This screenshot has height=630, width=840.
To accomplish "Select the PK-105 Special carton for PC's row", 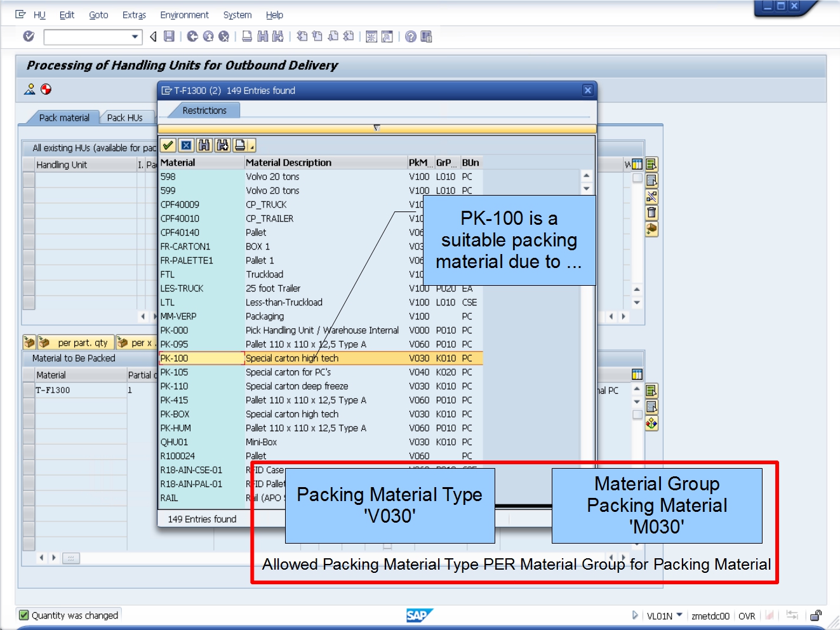I will pyautogui.click(x=321, y=372).
